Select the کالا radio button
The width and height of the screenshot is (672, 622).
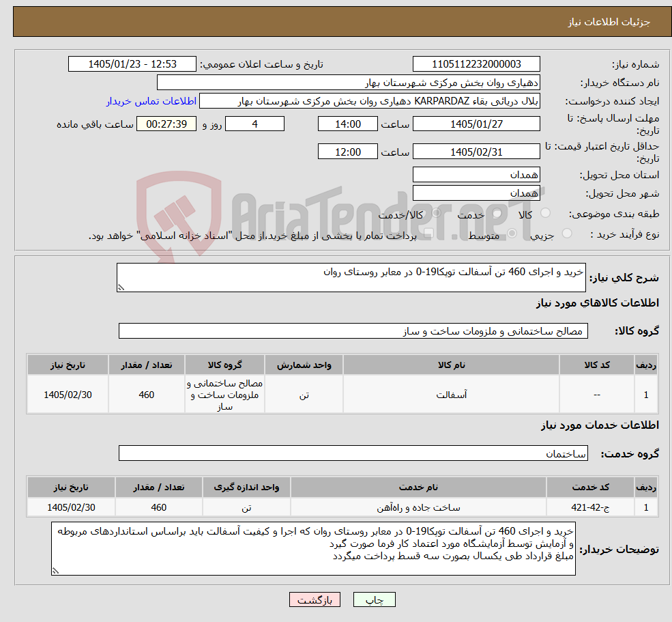point(545,213)
